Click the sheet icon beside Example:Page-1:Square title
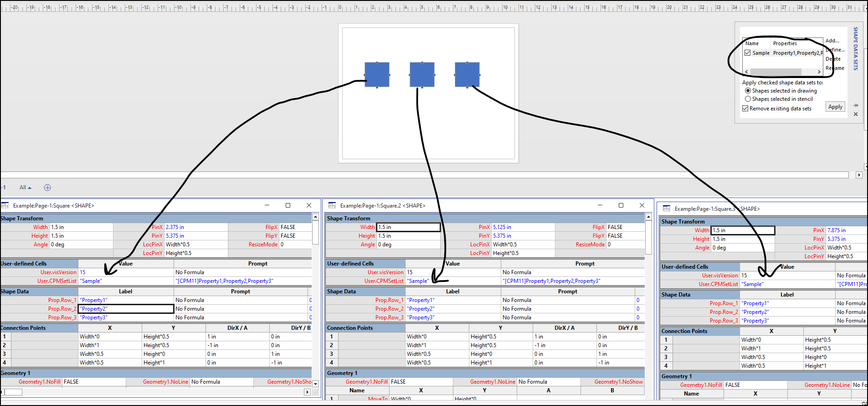Screen dimensions: 868x406 5,205
